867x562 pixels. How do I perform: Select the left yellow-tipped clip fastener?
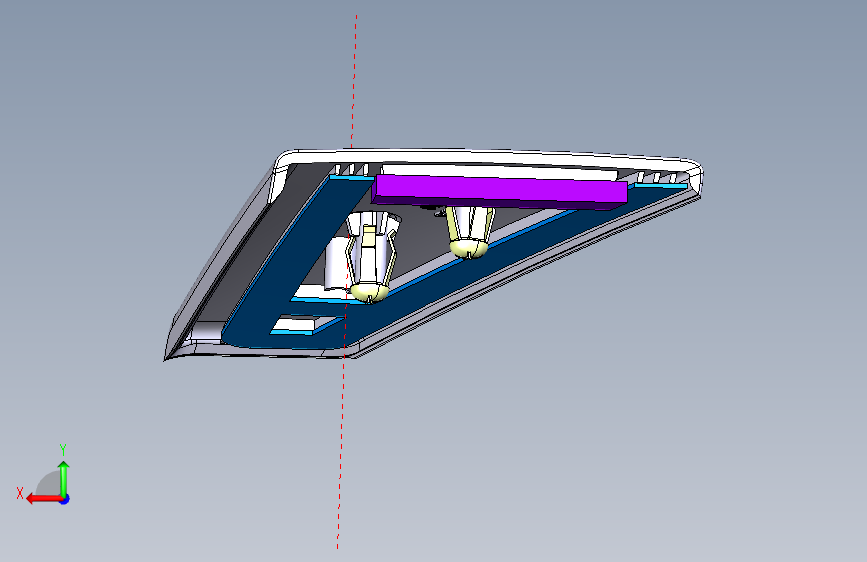pyautogui.click(x=370, y=257)
